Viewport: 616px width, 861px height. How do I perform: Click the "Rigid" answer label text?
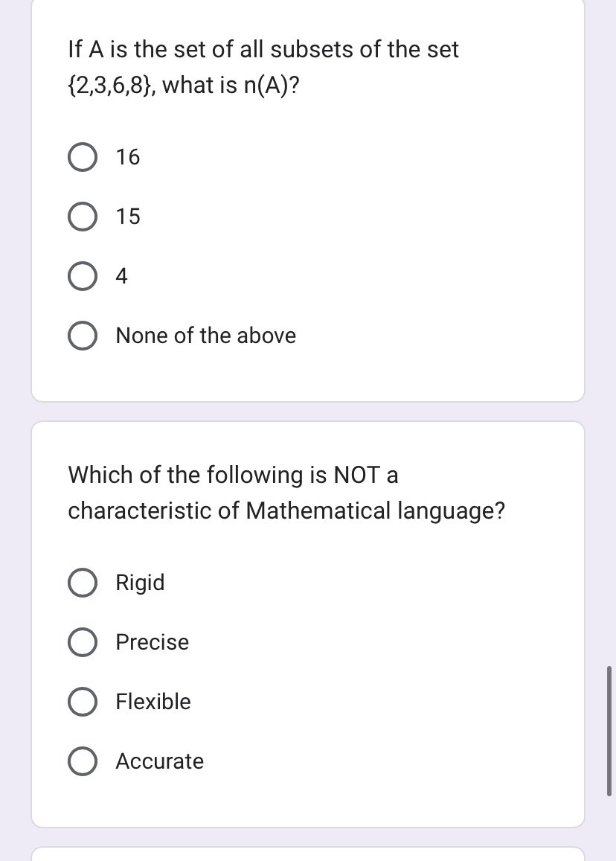[x=139, y=583]
